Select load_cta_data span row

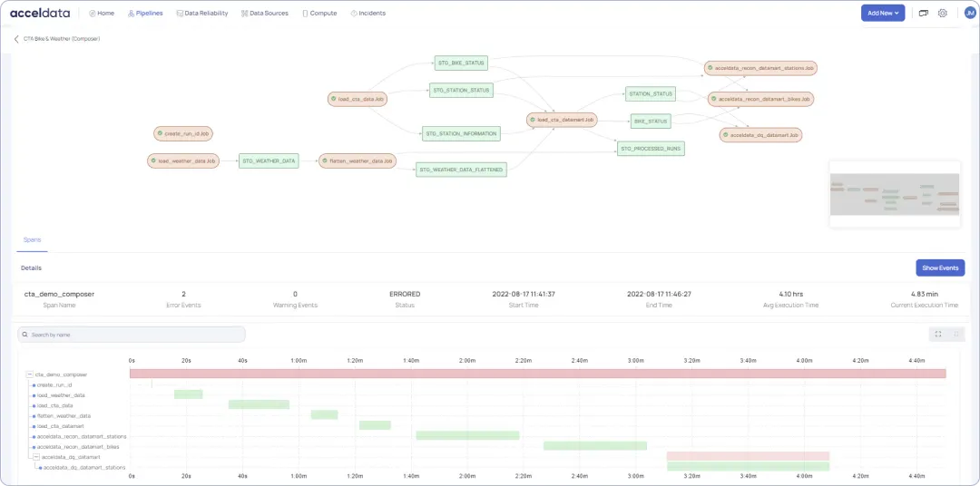point(55,405)
